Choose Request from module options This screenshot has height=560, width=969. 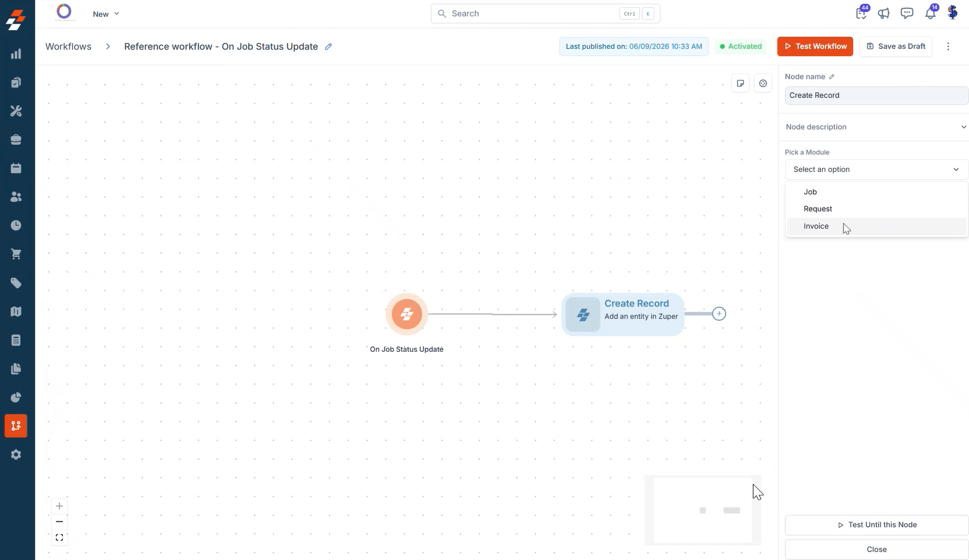click(x=877, y=209)
